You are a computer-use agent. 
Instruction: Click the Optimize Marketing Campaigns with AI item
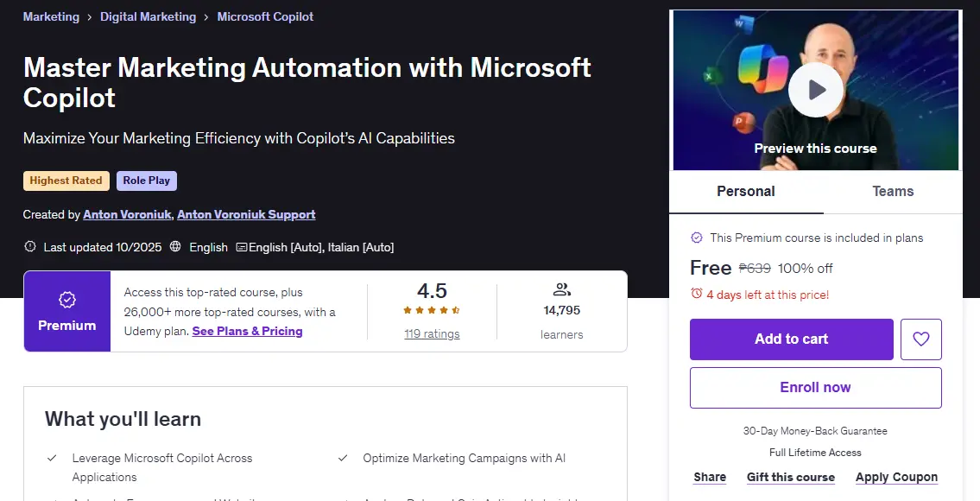pos(465,458)
